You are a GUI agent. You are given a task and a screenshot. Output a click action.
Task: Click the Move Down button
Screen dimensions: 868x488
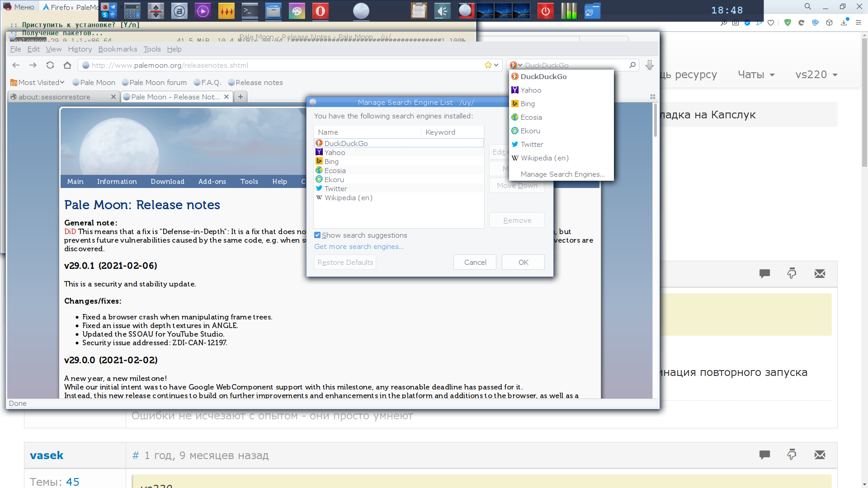click(517, 185)
